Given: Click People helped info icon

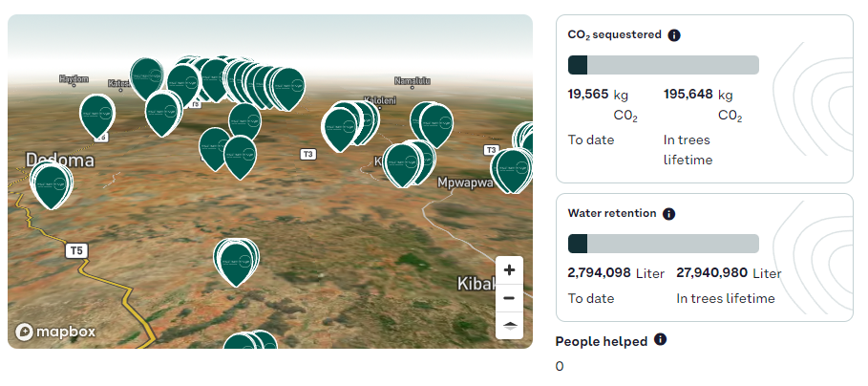Looking at the screenshot, I should click(660, 339).
